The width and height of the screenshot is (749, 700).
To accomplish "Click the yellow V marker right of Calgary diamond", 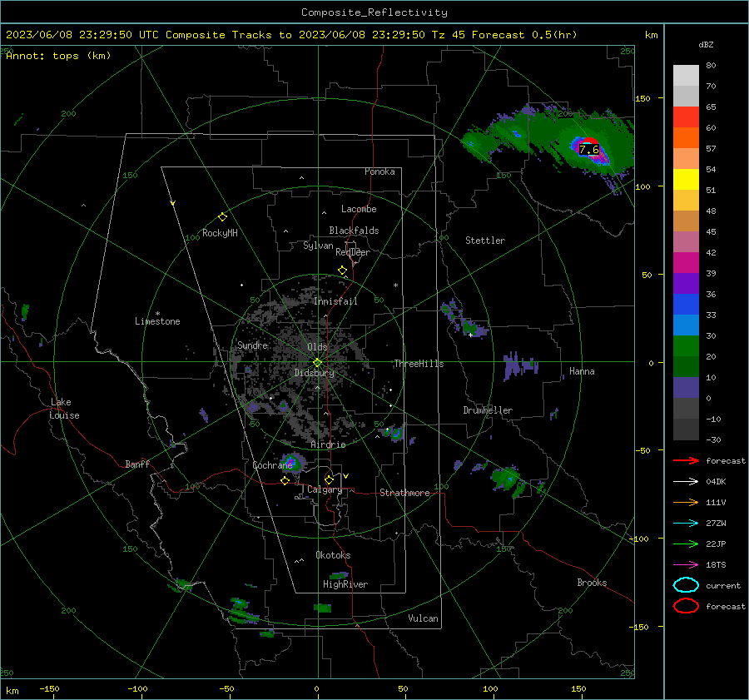I will 345,476.
